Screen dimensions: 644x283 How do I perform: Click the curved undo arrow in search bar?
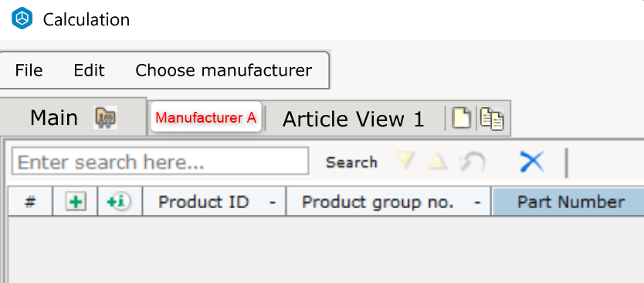[x=473, y=162]
